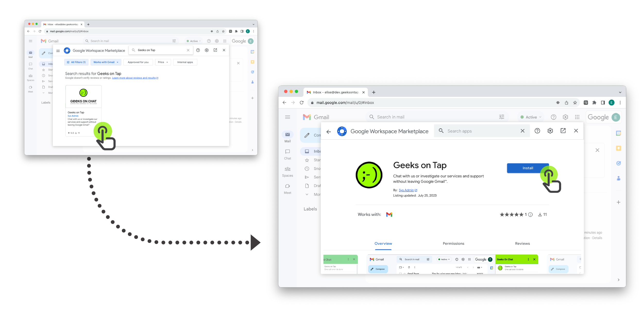Toggle Internal apps filter
Screen dimensions: 644x322
click(185, 62)
